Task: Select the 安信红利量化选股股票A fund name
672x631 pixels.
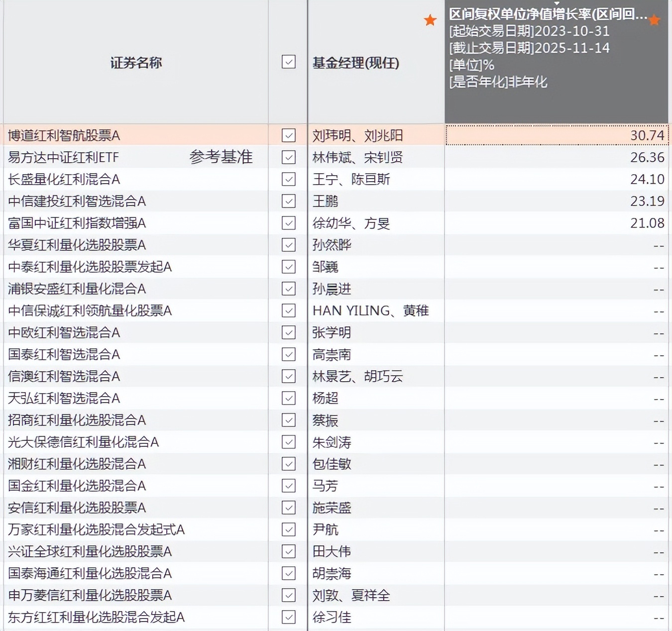Action: pyautogui.click(x=77, y=508)
